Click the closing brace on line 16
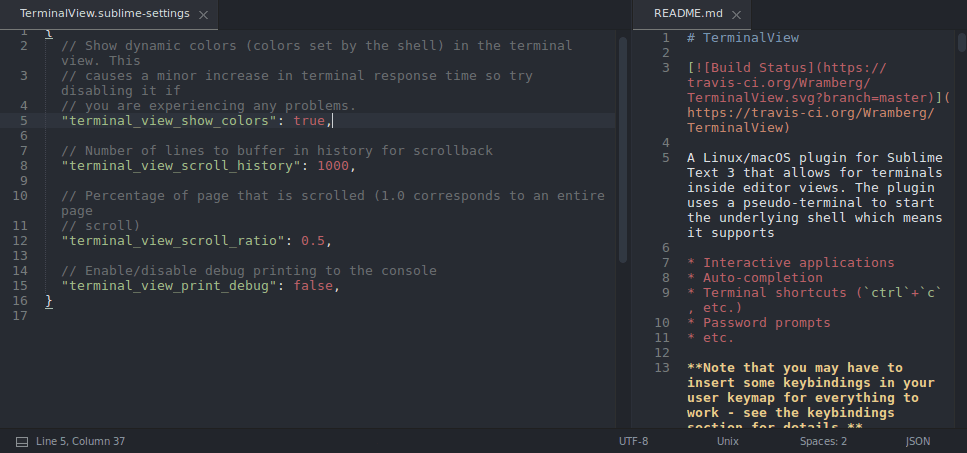 49,301
